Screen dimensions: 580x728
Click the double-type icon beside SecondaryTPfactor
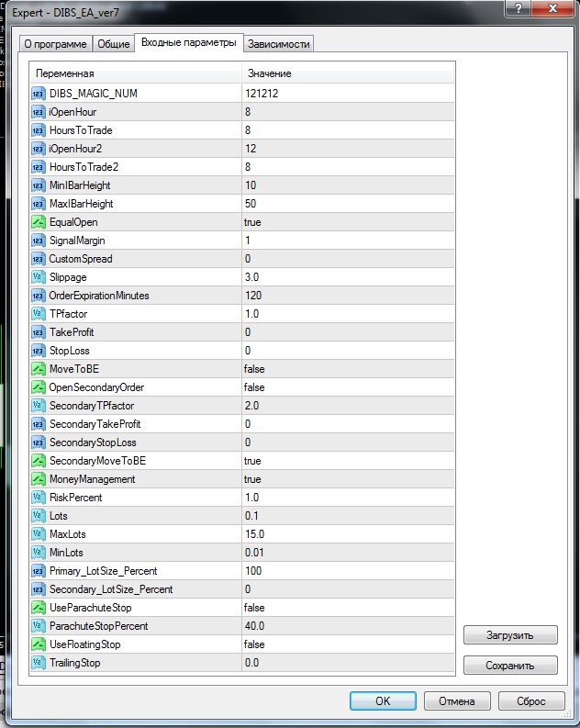tap(39, 406)
